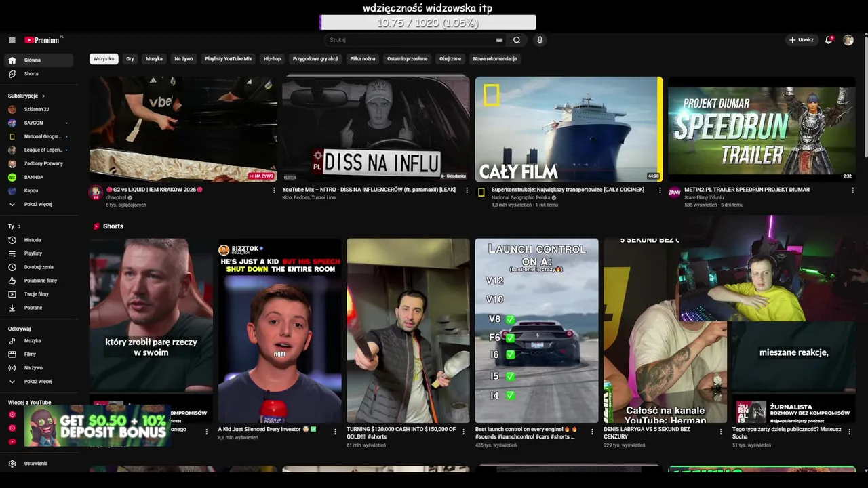
Task: Select the Nowe rekomendacje chip
Action: 495,59
